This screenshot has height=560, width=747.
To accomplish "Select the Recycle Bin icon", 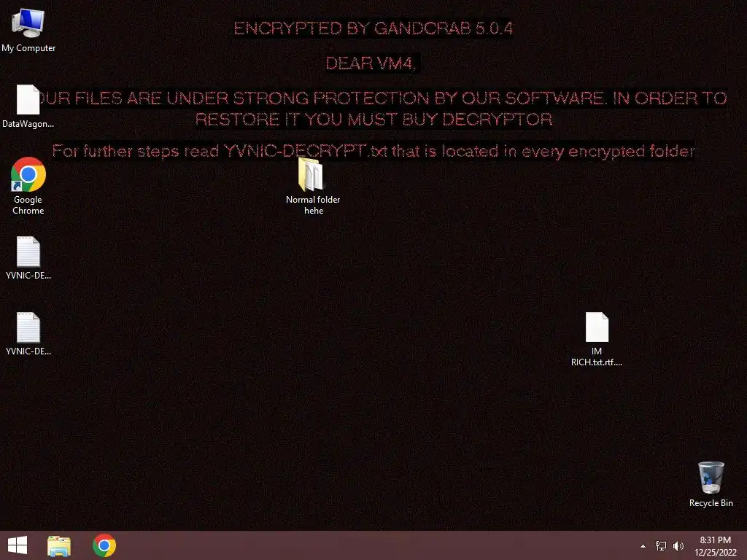I will 711,484.
